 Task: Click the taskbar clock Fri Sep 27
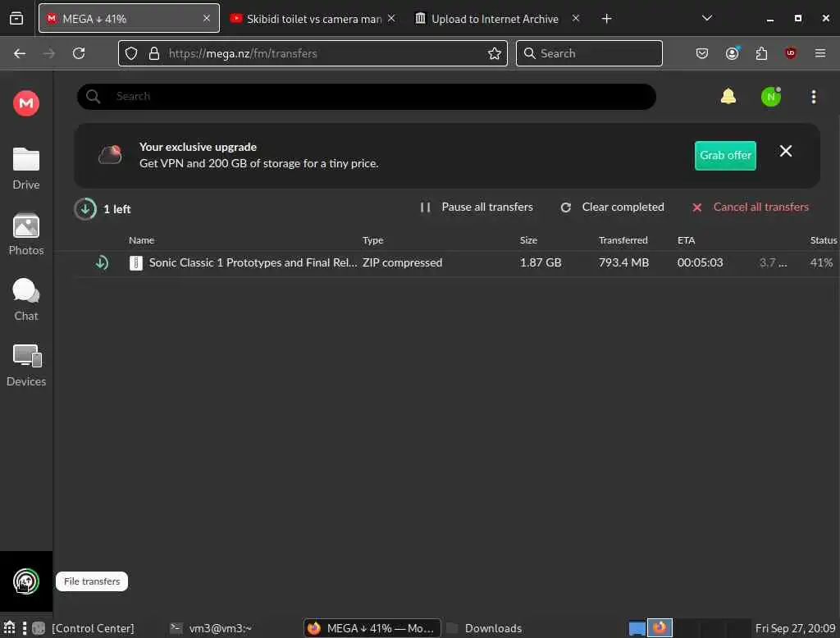point(795,628)
